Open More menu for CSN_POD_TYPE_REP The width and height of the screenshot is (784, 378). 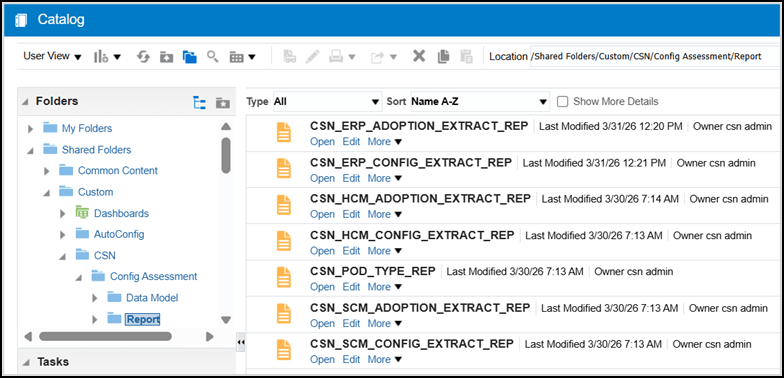click(x=384, y=286)
